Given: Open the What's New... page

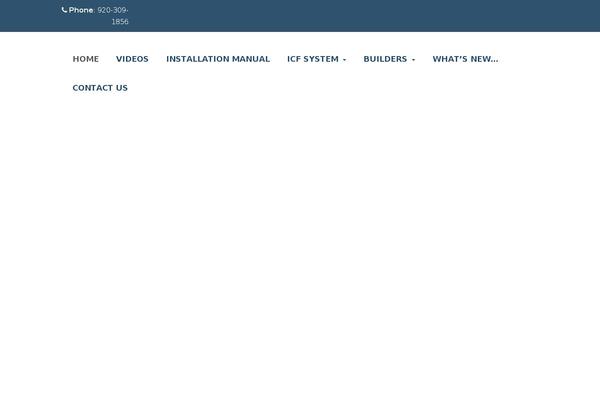Looking at the screenshot, I should tap(465, 59).
